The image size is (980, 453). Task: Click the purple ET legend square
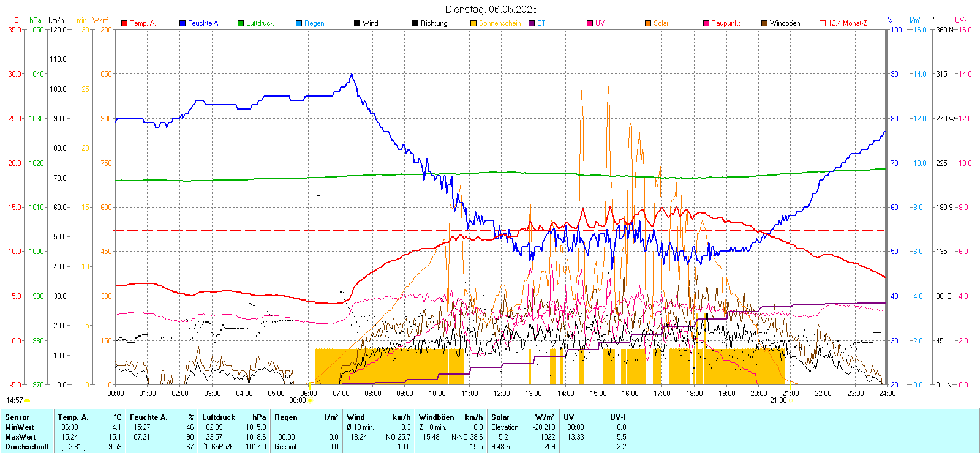(532, 23)
